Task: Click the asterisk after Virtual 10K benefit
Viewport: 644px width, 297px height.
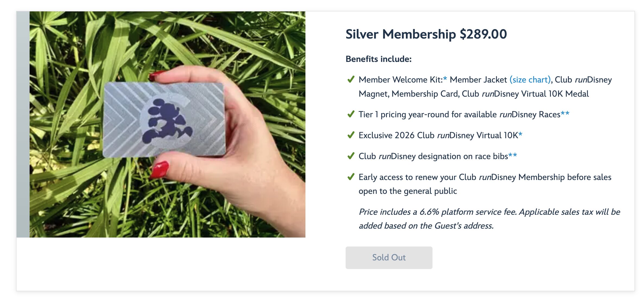Action: pyautogui.click(x=520, y=134)
